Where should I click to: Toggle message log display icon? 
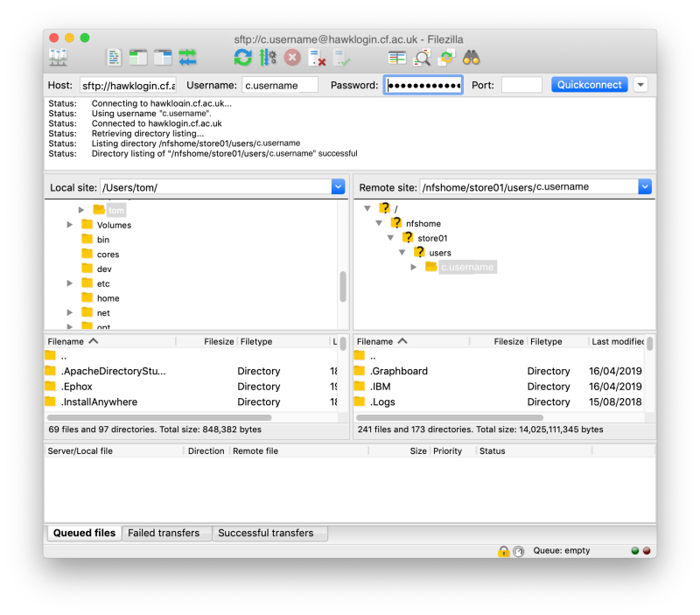114,58
